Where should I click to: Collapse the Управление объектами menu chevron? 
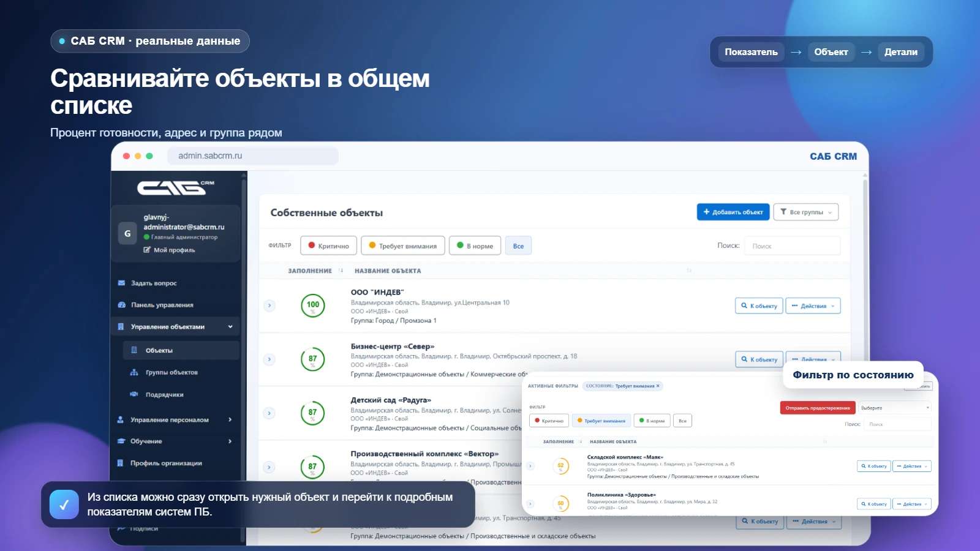pyautogui.click(x=230, y=326)
